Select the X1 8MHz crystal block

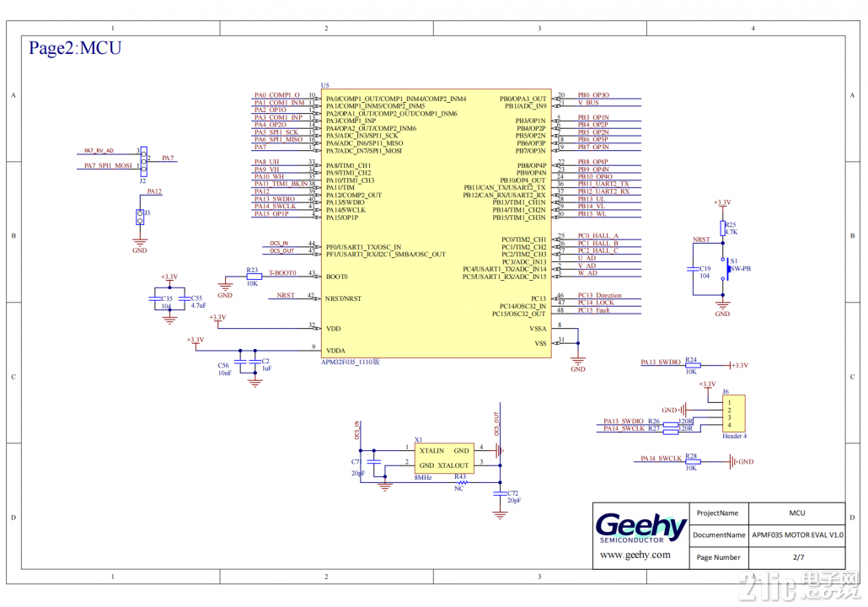click(x=444, y=458)
